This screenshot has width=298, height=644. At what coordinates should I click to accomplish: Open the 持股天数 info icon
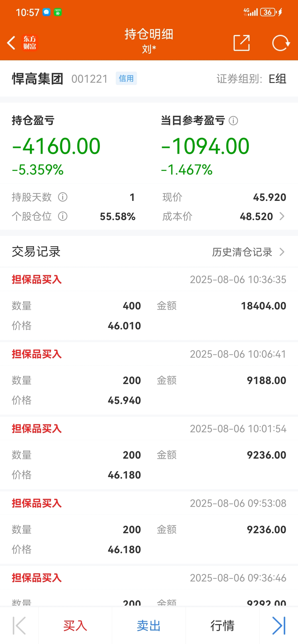coord(63,197)
